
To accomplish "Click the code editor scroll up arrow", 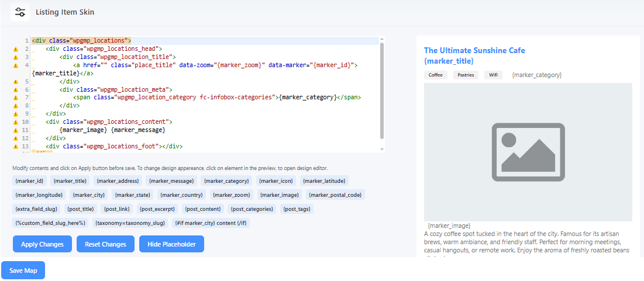I will 382,39.
